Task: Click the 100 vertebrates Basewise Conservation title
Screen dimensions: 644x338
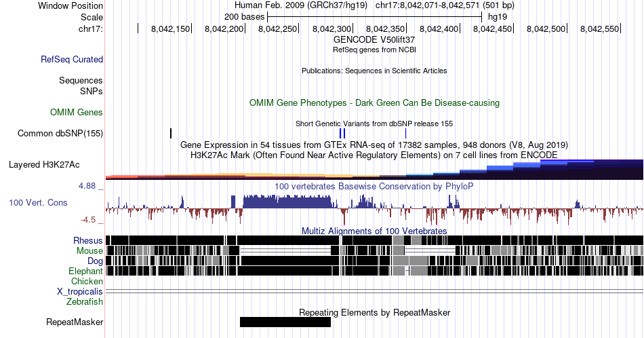Action: 374,186
